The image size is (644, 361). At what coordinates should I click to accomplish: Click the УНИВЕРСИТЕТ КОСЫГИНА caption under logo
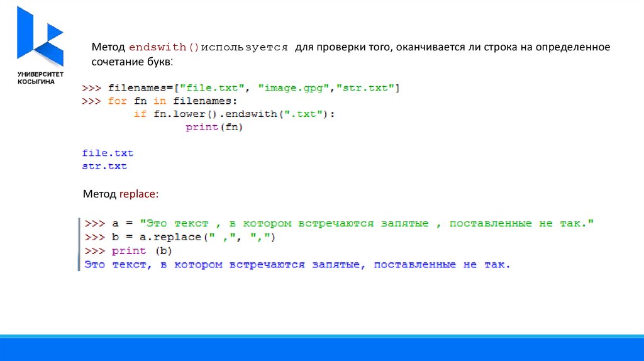click(36, 79)
